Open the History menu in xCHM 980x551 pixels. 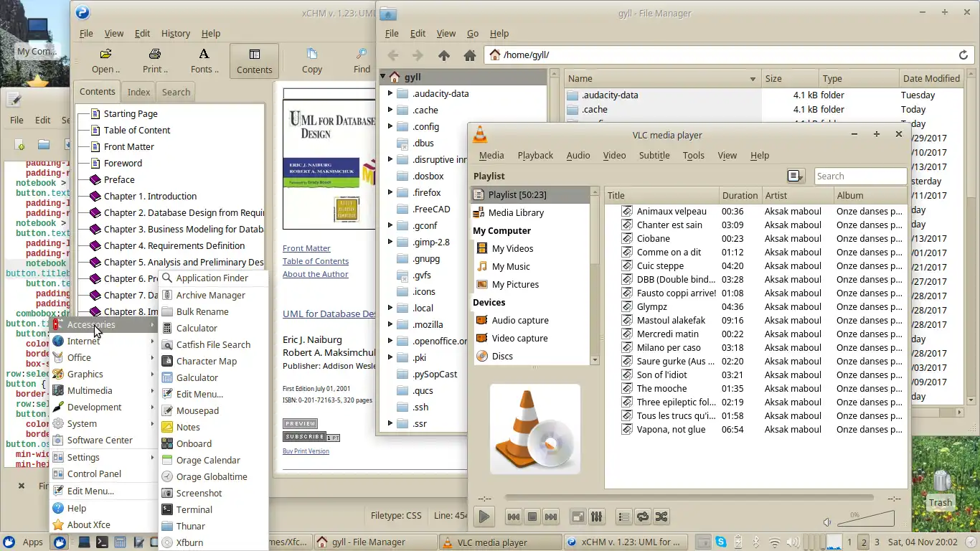[x=176, y=33]
